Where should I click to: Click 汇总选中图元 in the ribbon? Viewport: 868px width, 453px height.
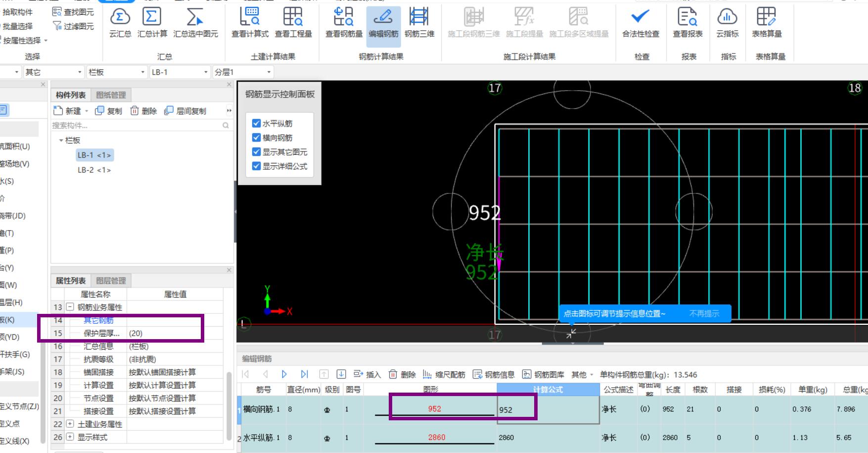click(195, 23)
